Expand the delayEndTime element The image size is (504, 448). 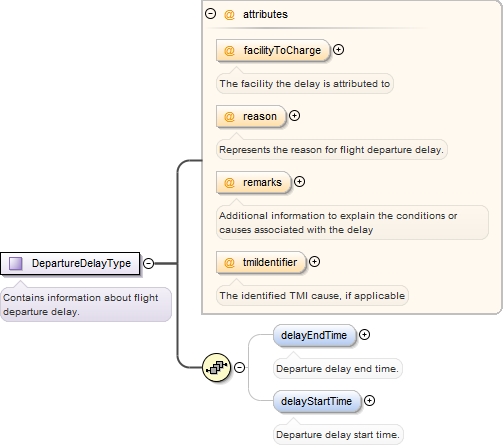364,335
